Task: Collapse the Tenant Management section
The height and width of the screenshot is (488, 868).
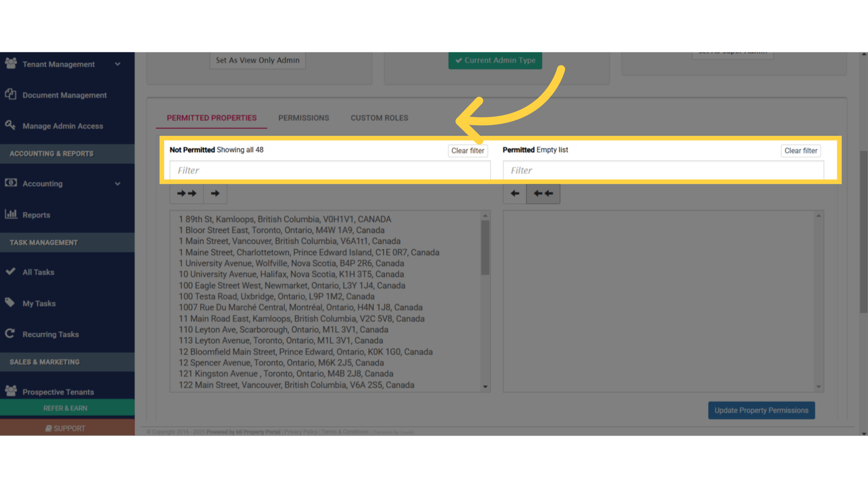Action: pyautogui.click(x=117, y=64)
